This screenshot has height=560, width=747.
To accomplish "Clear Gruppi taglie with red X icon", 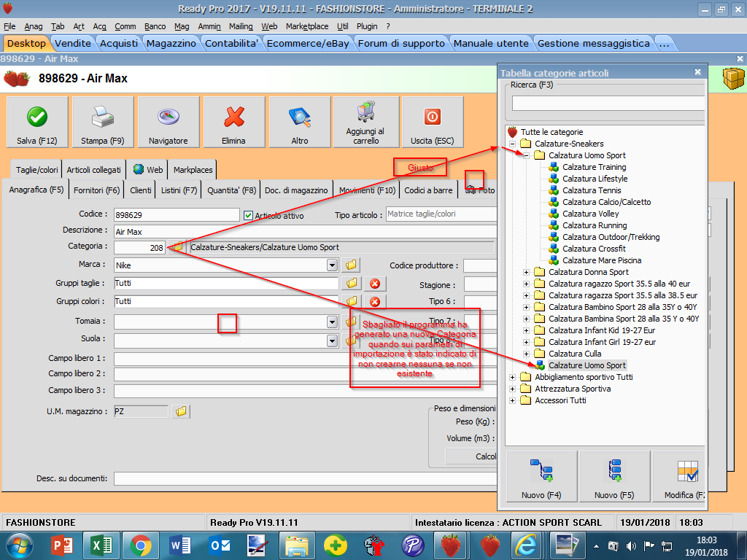I will [375, 284].
